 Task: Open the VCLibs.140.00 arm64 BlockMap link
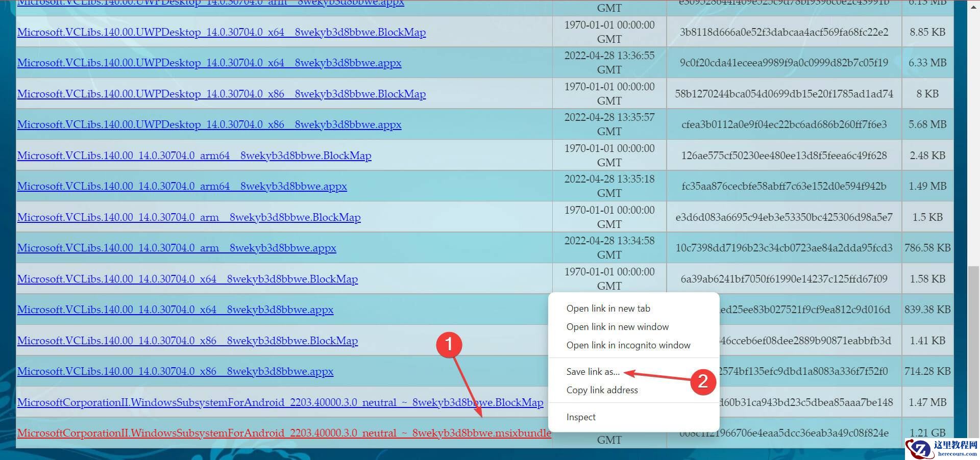pos(194,156)
